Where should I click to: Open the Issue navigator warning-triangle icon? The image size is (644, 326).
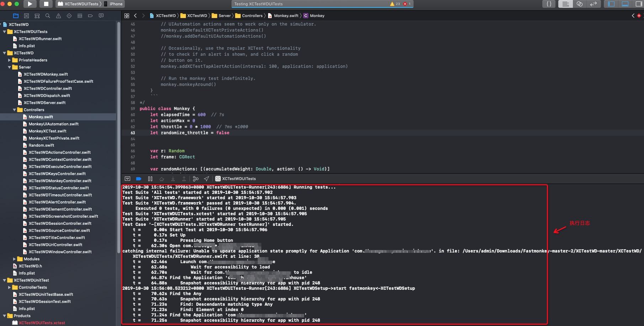[58, 16]
